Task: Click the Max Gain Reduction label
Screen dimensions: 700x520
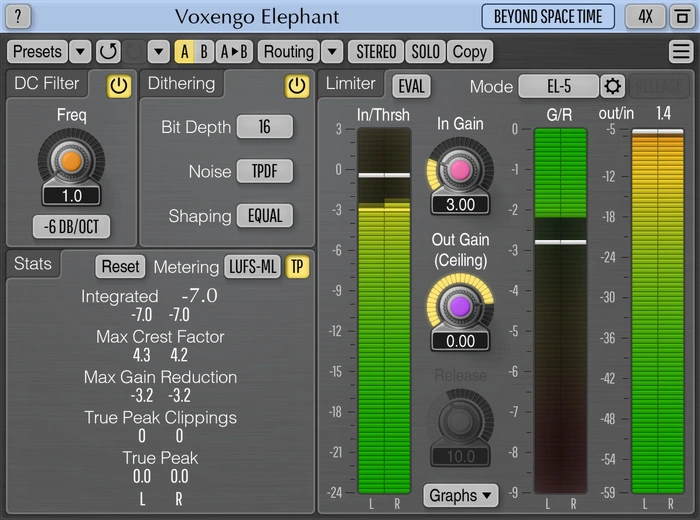Action: point(160,377)
